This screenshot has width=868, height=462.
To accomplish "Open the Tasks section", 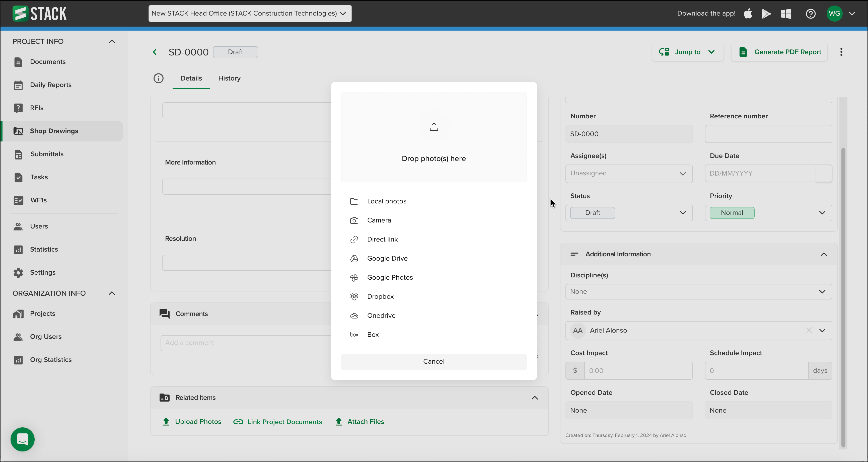I will click(39, 177).
